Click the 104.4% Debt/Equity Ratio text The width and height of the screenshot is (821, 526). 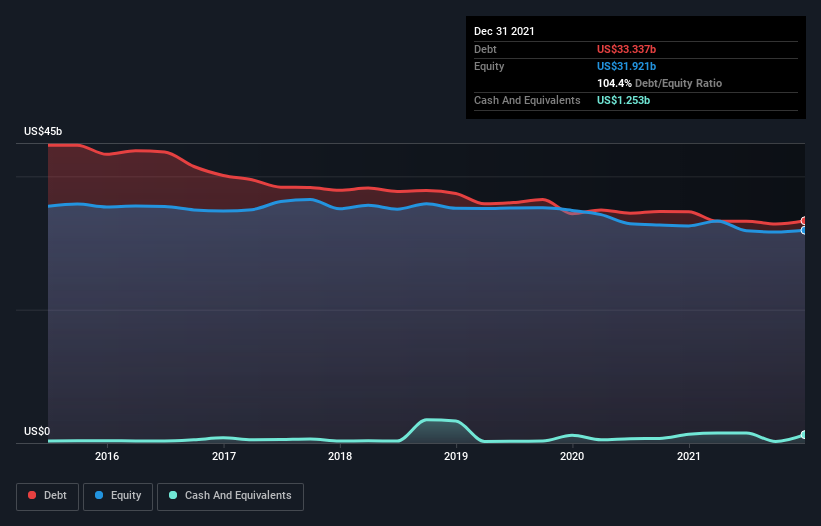coord(659,83)
